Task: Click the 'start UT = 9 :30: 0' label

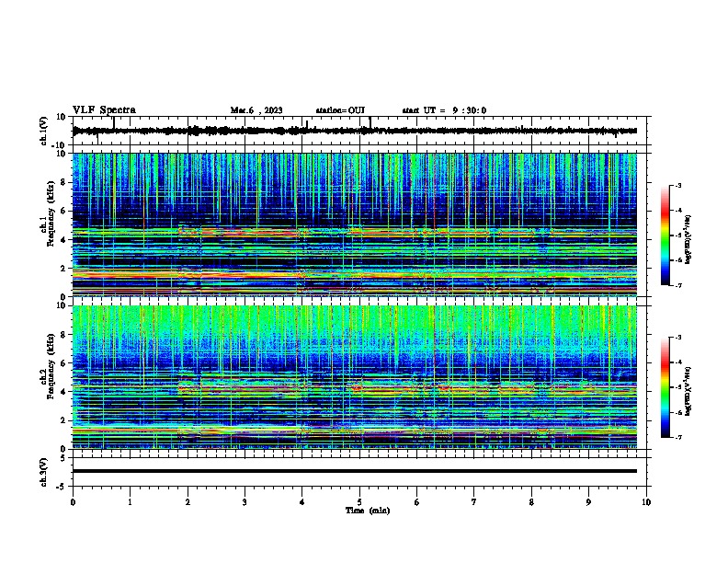Action: [444, 110]
